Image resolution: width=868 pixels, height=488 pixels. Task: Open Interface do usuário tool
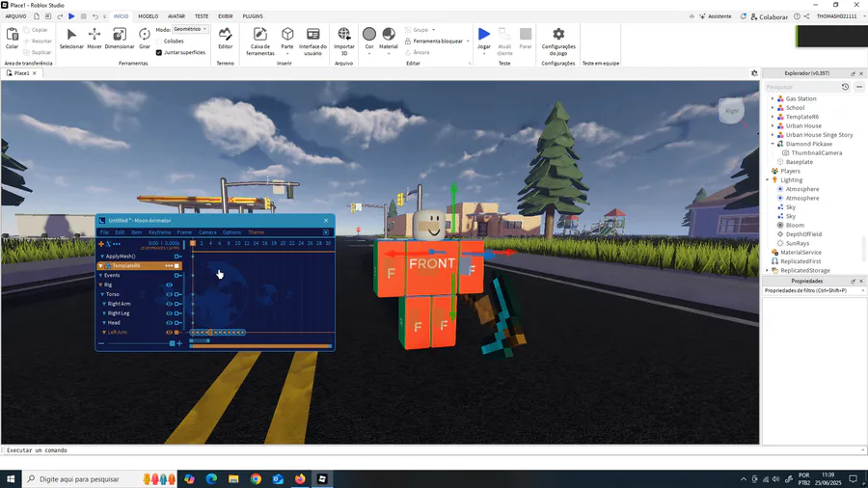click(x=312, y=41)
